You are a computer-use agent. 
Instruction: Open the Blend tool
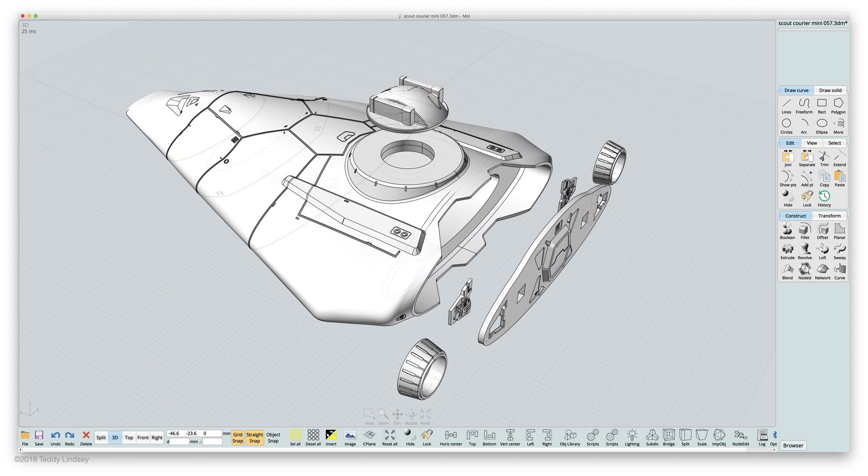click(x=787, y=272)
